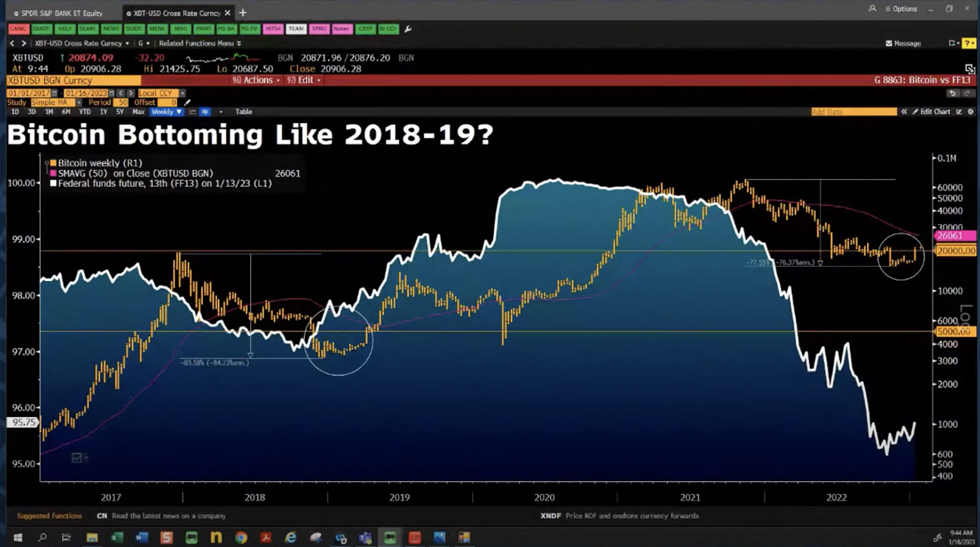Click the red CANC button
Image resolution: width=980 pixels, height=547 pixels.
pyautogui.click(x=18, y=29)
